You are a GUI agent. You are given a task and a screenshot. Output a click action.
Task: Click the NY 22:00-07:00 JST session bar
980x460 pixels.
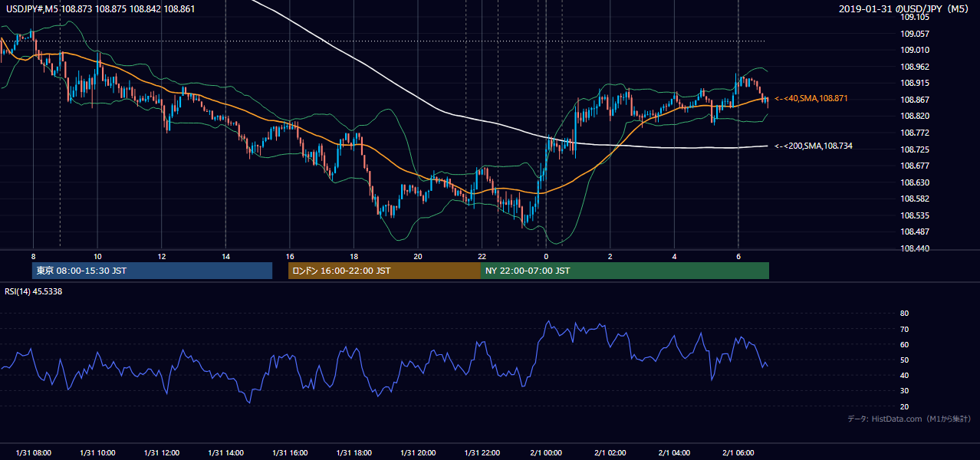[x=625, y=271]
